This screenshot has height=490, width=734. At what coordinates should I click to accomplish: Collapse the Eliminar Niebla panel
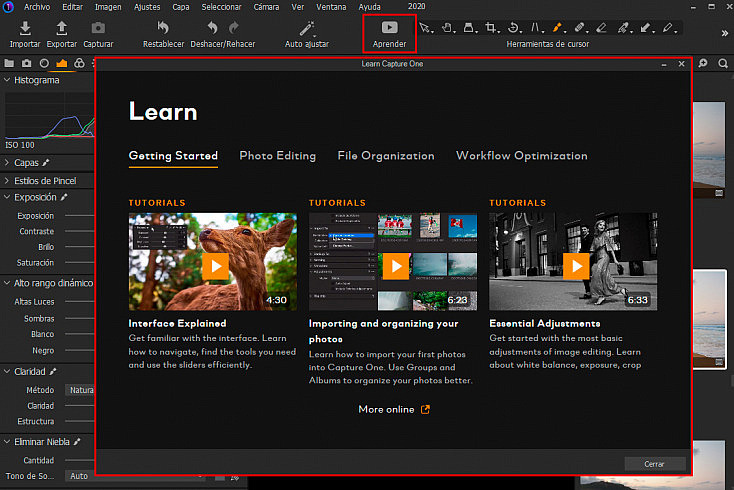coord(7,441)
